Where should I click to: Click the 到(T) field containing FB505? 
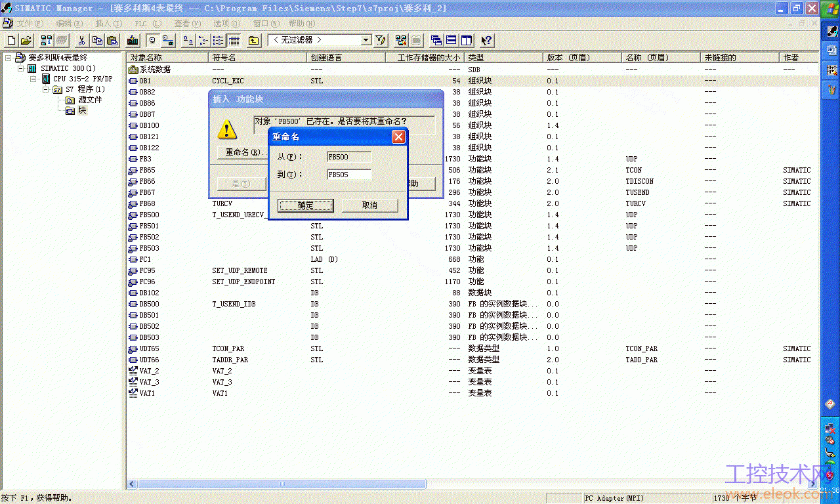[349, 175]
